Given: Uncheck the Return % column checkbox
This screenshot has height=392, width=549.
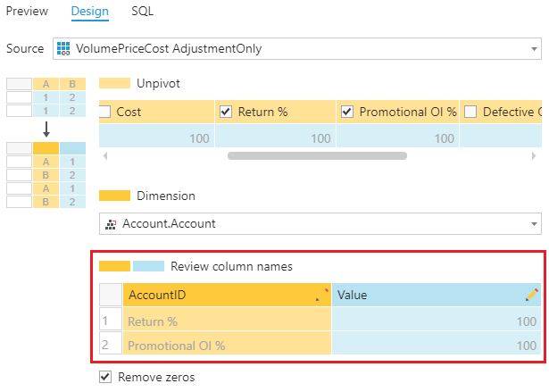Looking at the screenshot, I should pyautogui.click(x=226, y=113).
